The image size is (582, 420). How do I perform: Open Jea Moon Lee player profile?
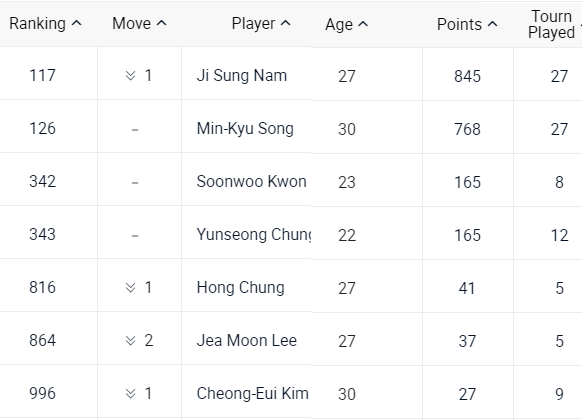(246, 341)
